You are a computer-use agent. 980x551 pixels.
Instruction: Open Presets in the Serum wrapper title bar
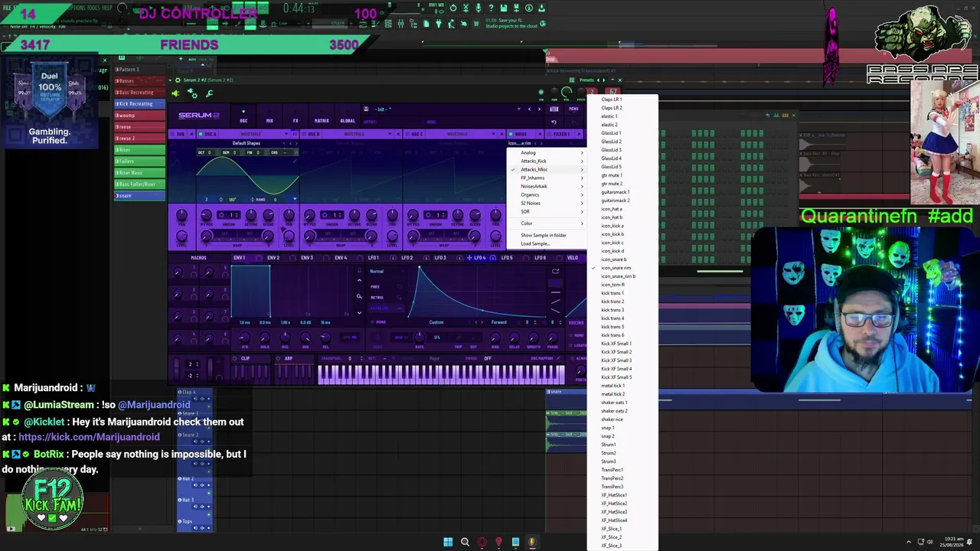pyautogui.click(x=586, y=80)
